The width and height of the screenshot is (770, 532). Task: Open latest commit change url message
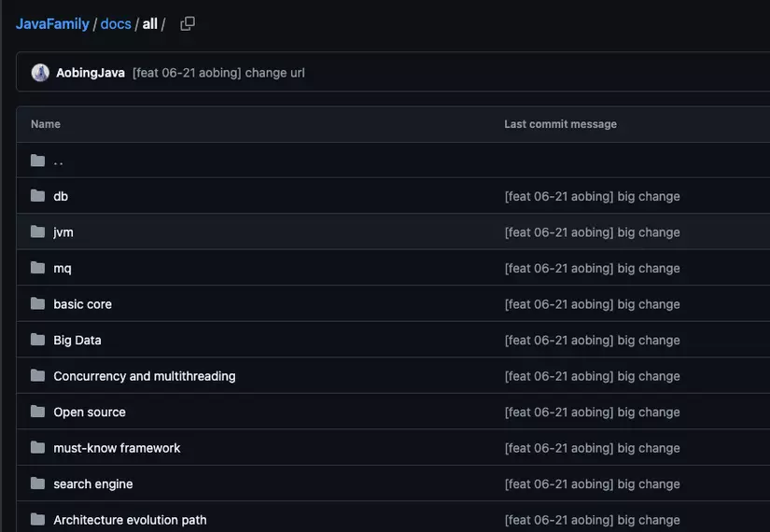pos(218,73)
